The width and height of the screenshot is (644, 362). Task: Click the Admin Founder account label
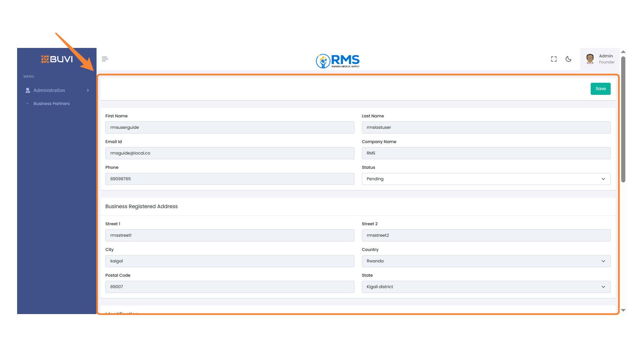point(606,59)
